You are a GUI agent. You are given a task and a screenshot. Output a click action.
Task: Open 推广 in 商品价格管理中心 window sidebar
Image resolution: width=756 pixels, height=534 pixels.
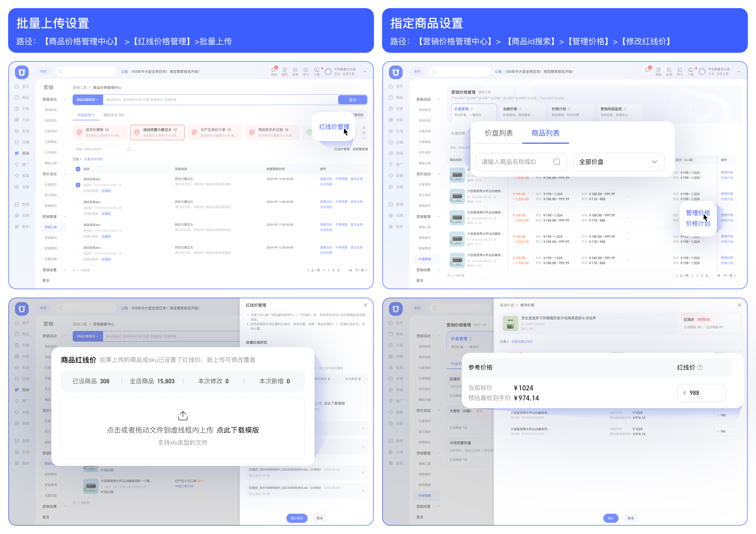pos(22,164)
